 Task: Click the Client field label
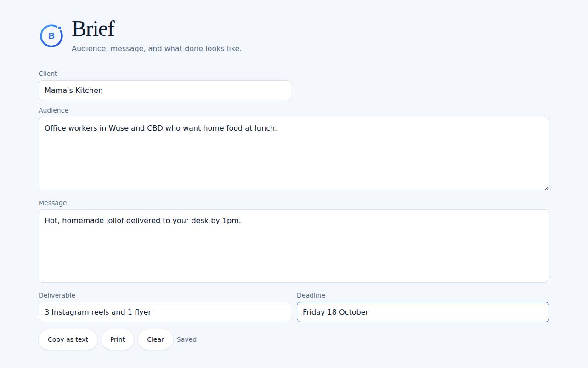pyautogui.click(x=48, y=74)
